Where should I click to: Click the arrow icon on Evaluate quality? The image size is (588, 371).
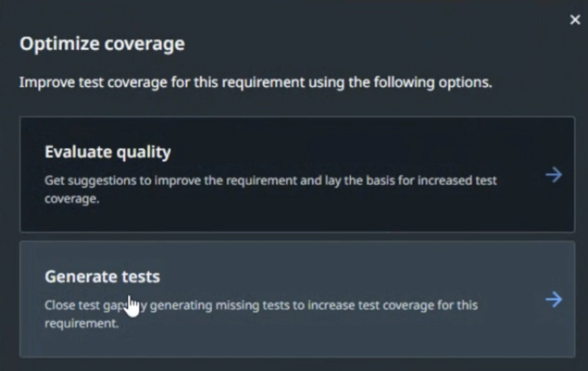(x=554, y=175)
